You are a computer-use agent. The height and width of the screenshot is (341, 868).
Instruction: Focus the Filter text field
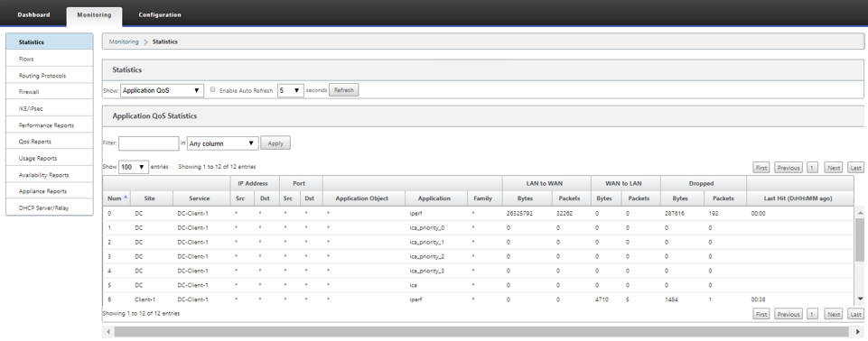coord(148,143)
